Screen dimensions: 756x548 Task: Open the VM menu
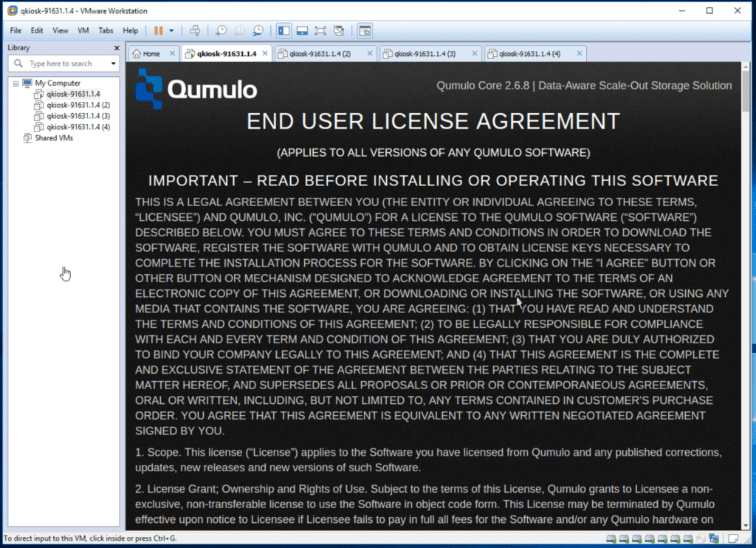tap(83, 30)
